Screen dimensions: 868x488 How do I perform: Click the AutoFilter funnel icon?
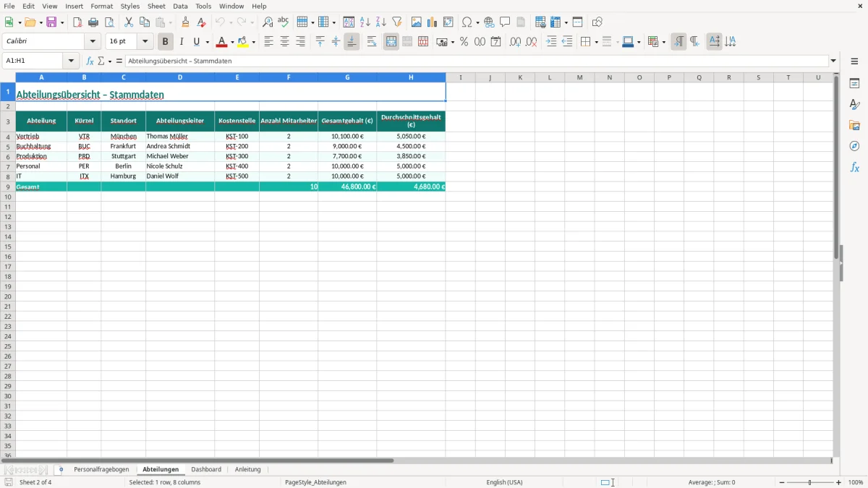[397, 22]
